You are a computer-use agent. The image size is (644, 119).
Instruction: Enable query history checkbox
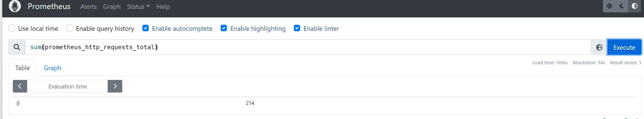pyautogui.click(x=69, y=28)
